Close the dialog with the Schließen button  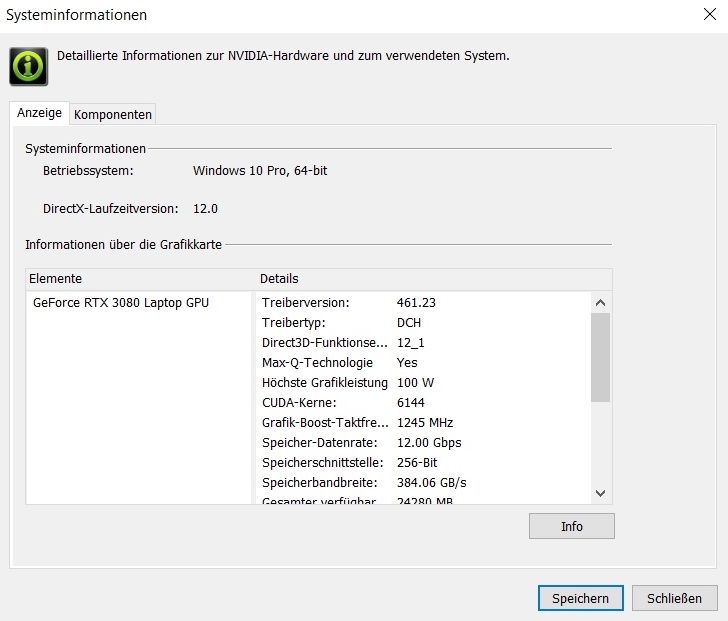(675, 598)
